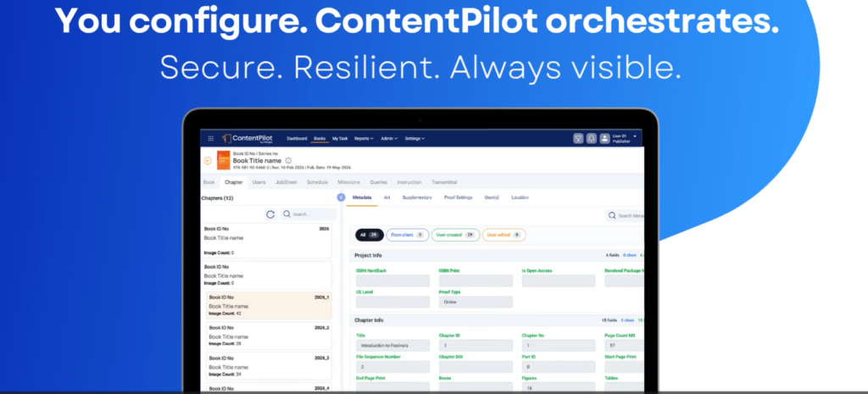868x394 pixels.
Task: Refresh the chapters list
Action: (270, 214)
